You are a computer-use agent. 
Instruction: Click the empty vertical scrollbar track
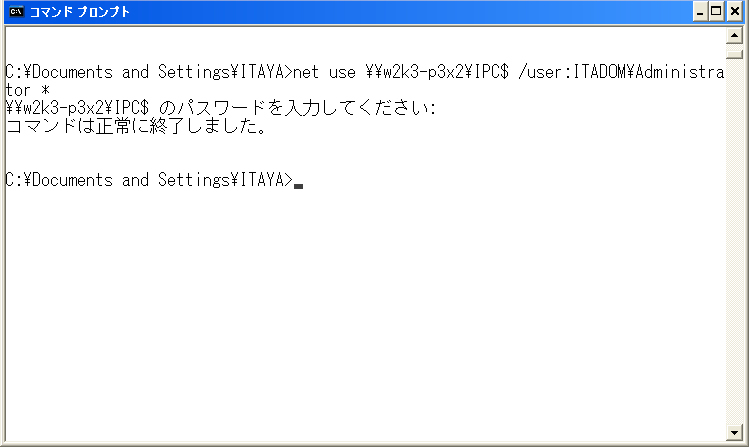click(x=734, y=241)
